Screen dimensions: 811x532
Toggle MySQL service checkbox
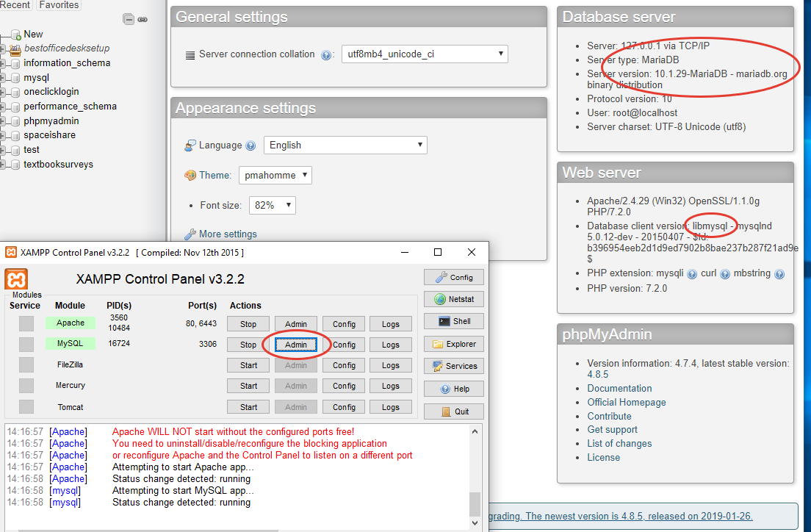tap(26, 344)
